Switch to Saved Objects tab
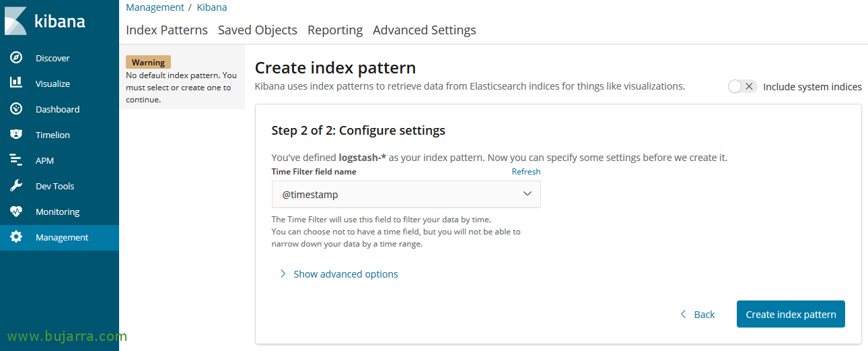This screenshot has width=868, height=351. pyautogui.click(x=257, y=30)
